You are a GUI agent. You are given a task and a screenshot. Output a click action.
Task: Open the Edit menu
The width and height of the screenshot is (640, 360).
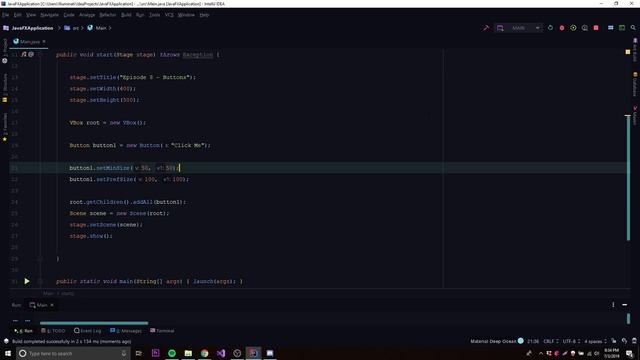click(x=18, y=15)
